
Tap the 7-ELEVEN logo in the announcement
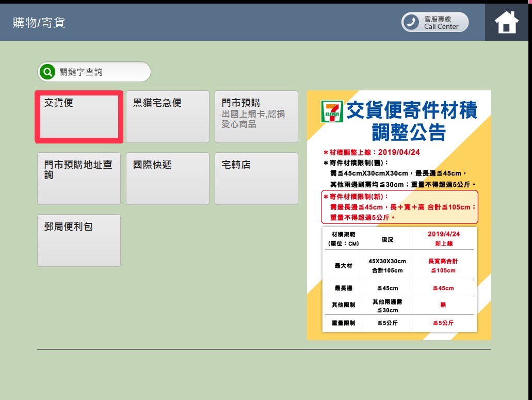click(332, 111)
